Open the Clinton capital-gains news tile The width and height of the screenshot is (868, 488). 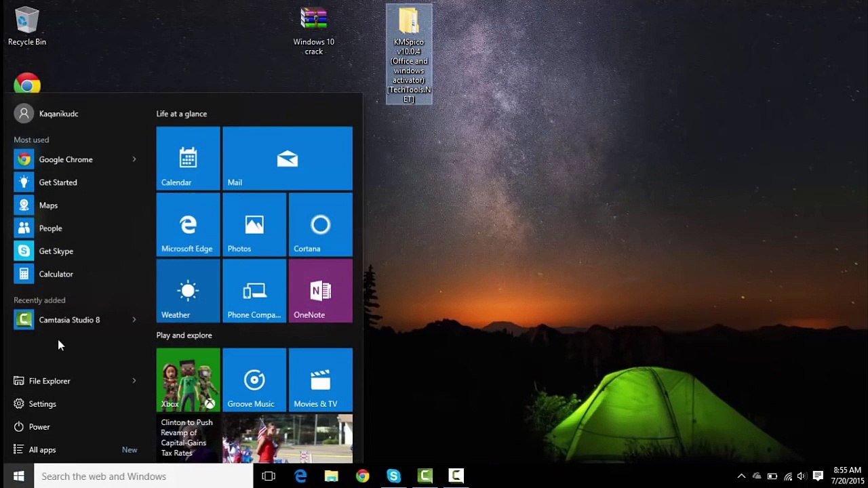pos(188,439)
